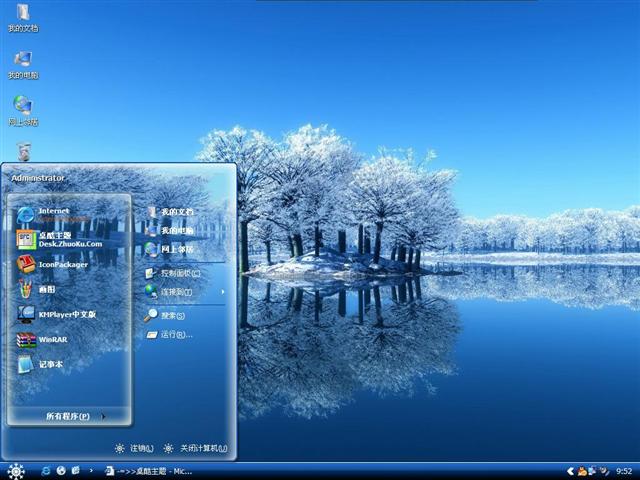Open the 我的文档 desktop icon
Image resolution: width=640 pixels, height=480 pixels.
click(x=23, y=18)
